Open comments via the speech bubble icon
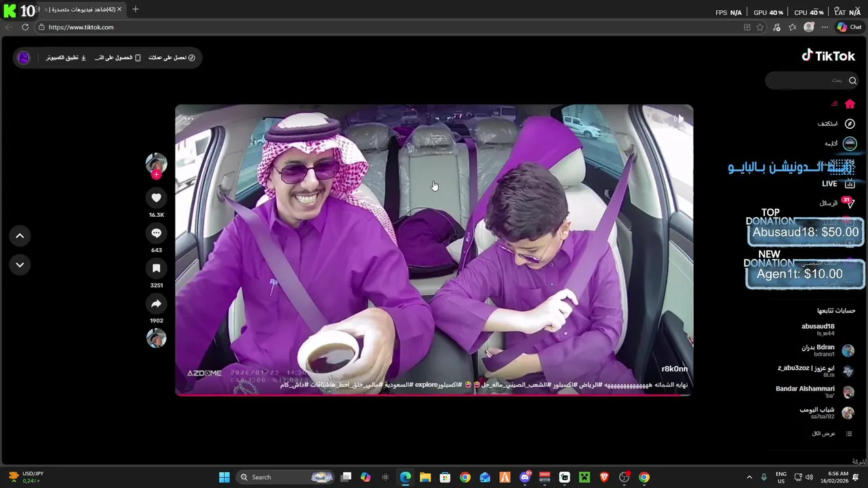Image resolution: width=868 pixels, height=488 pixels. coord(156,233)
